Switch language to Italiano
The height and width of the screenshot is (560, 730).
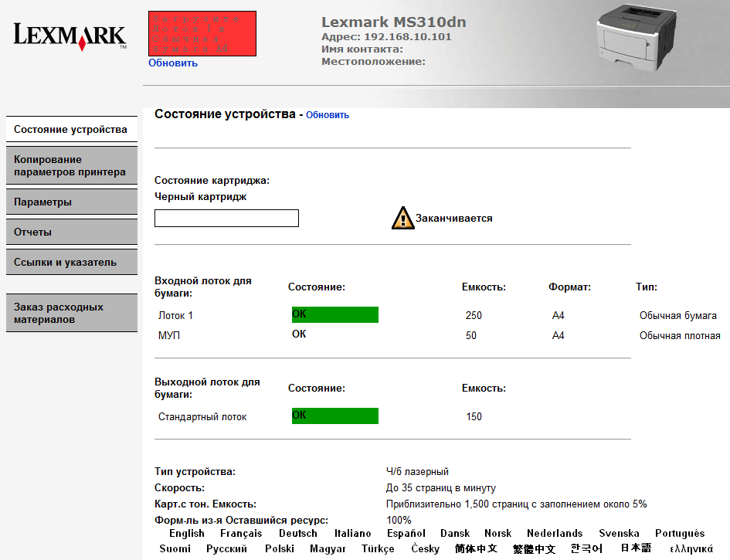click(x=352, y=534)
